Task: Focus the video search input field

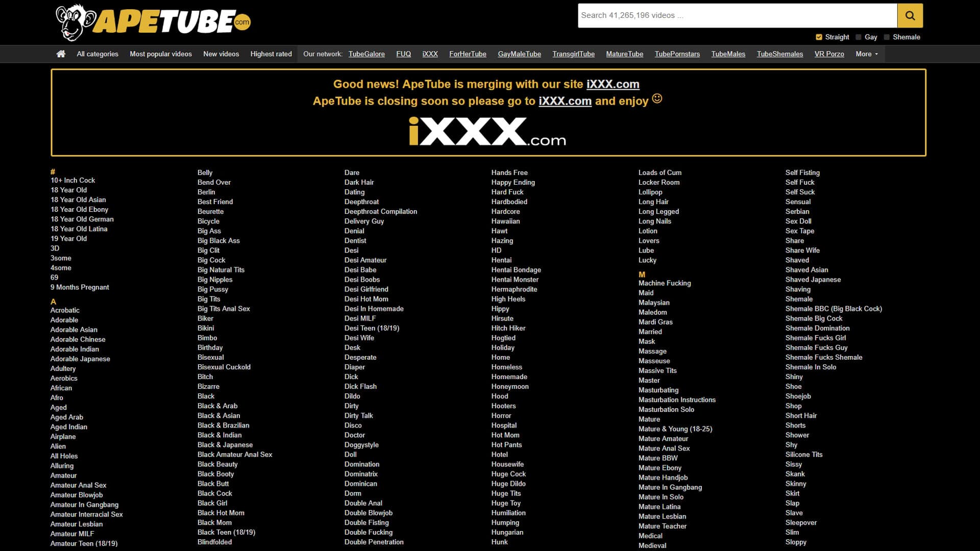Action: pyautogui.click(x=737, y=16)
